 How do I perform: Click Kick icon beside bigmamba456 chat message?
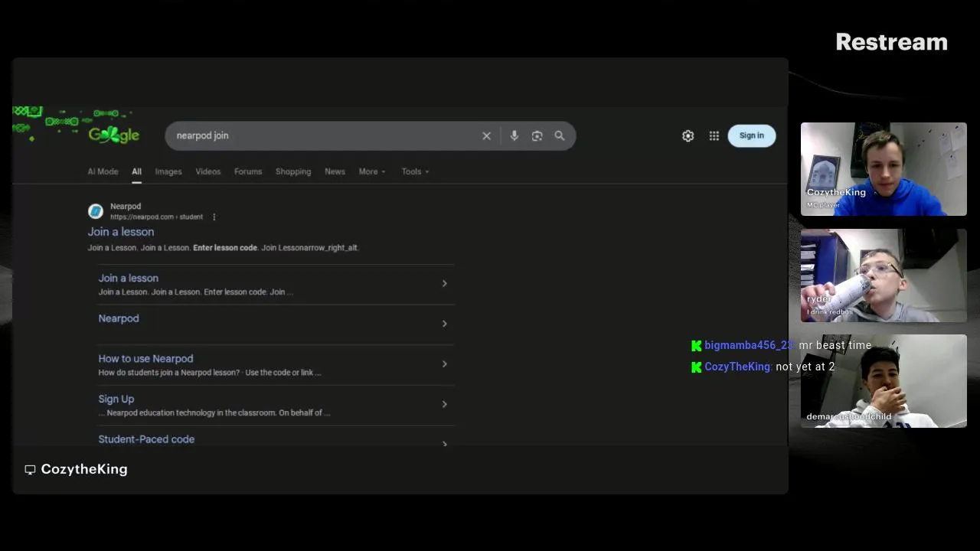click(x=696, y=346)
